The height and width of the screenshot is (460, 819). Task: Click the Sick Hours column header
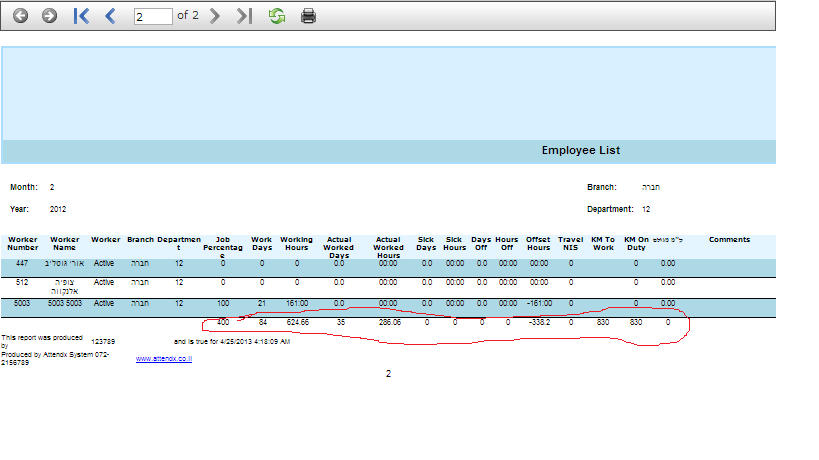[454, 244]
